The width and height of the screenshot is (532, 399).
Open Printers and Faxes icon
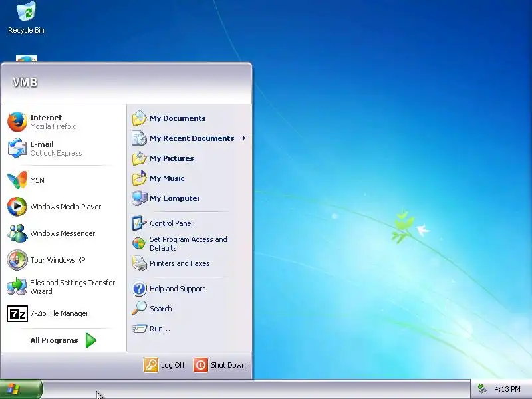139,263
